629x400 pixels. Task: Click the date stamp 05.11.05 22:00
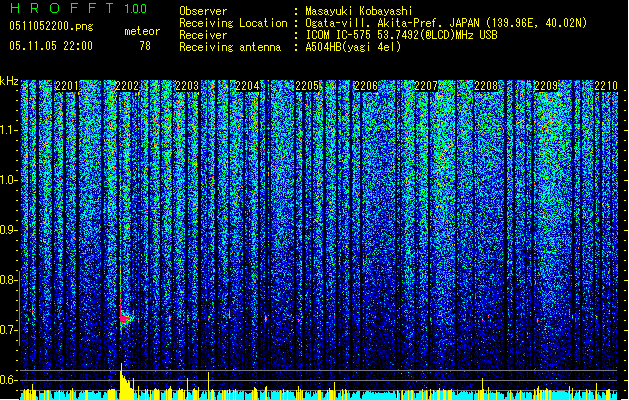[x=51, y=46]
